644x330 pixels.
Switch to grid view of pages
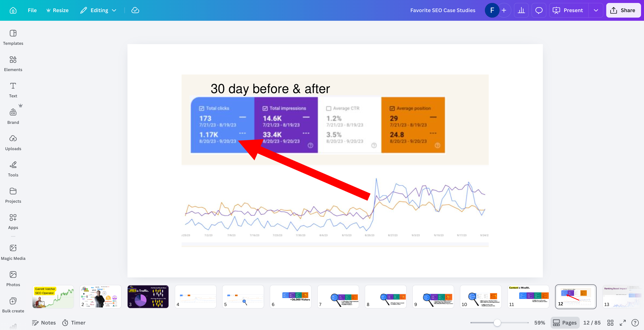[610, 322]
